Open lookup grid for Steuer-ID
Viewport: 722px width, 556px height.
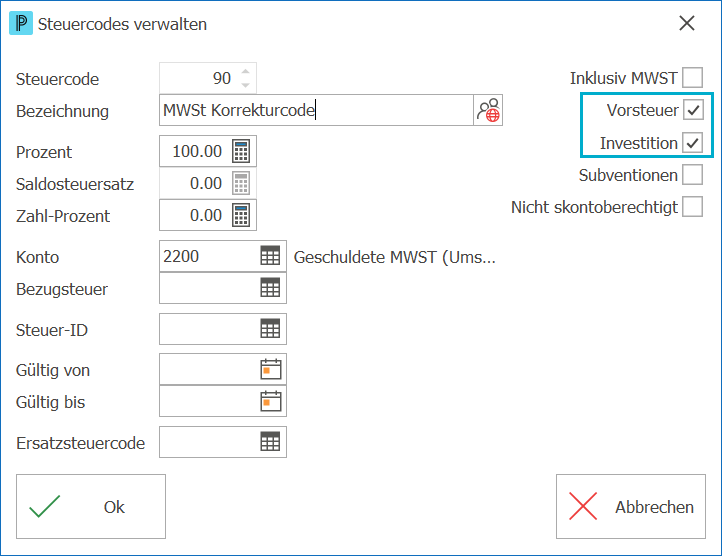270,329
